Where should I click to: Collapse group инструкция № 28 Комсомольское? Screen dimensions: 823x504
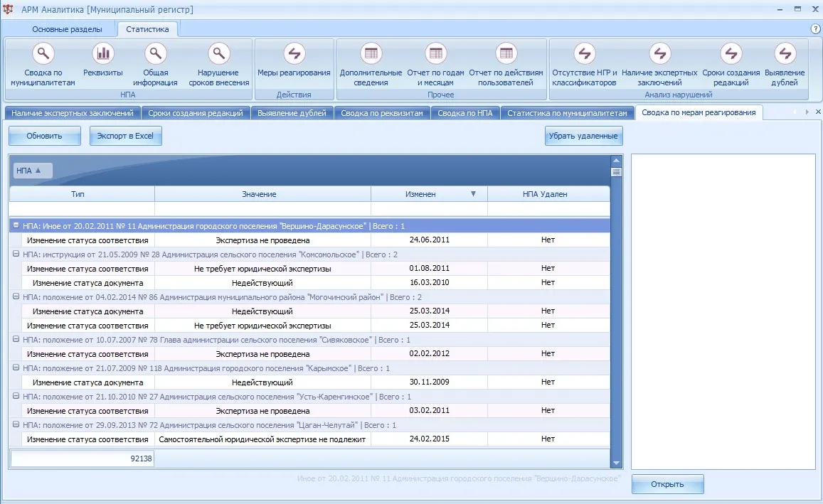[16, 254]
